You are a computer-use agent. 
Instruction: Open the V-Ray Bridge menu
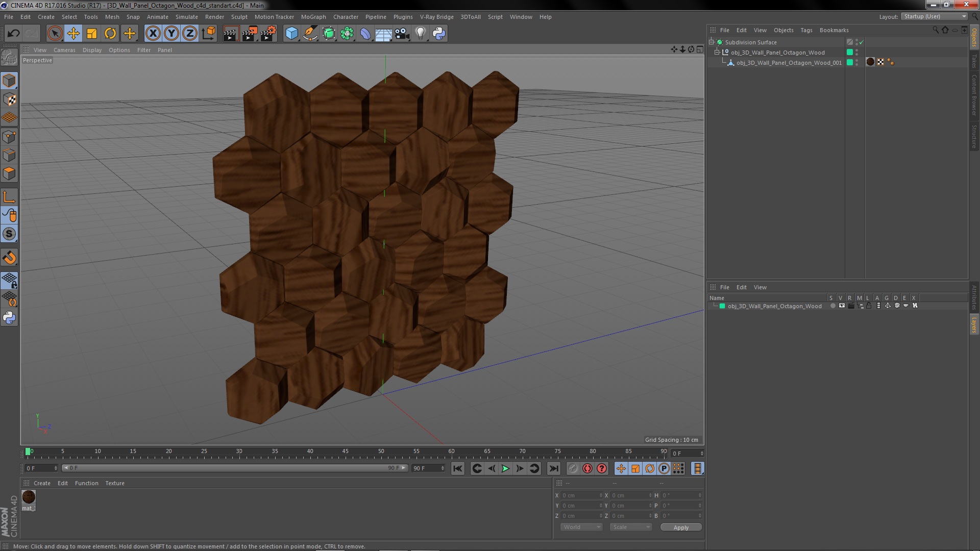(436, 17)
